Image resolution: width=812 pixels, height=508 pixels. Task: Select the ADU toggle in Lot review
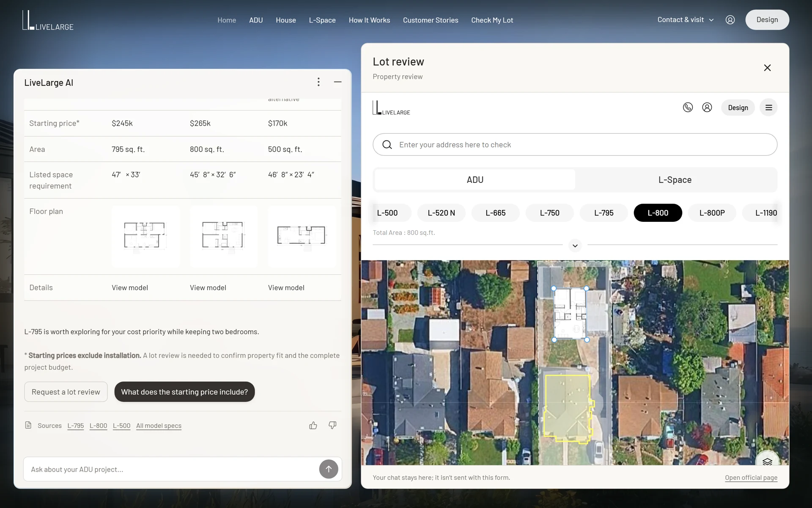[475, 179]
